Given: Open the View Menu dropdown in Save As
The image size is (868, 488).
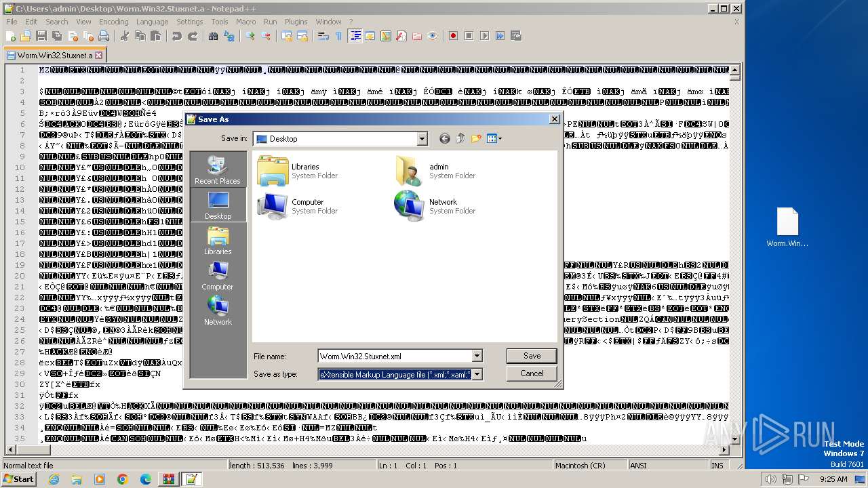Looking at the screenshot, I should (x=494, y=138).
